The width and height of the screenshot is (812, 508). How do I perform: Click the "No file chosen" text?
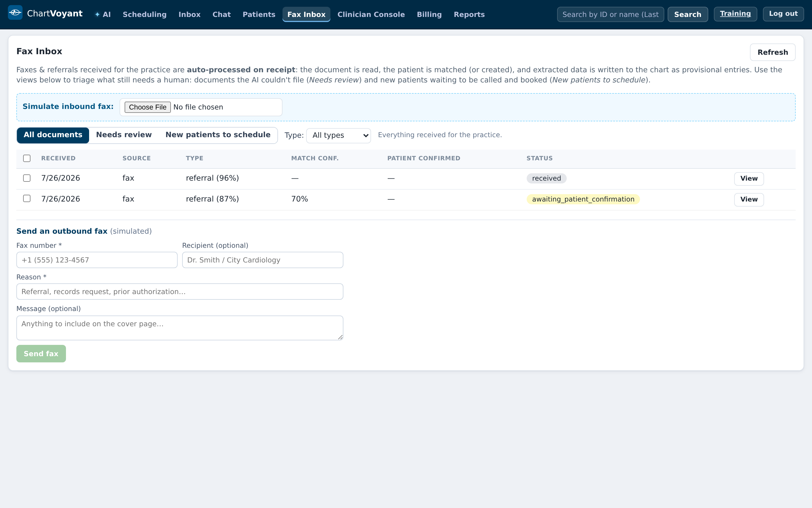[198, 107]
